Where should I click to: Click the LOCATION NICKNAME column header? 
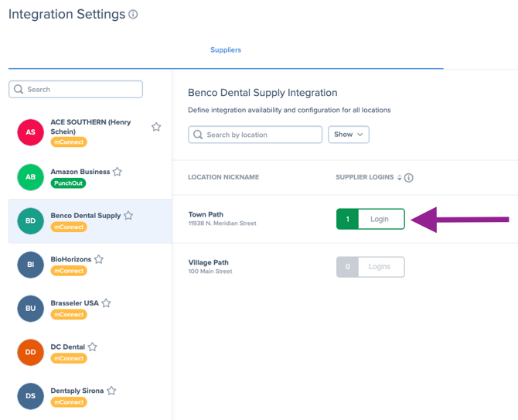click(223, 177)
